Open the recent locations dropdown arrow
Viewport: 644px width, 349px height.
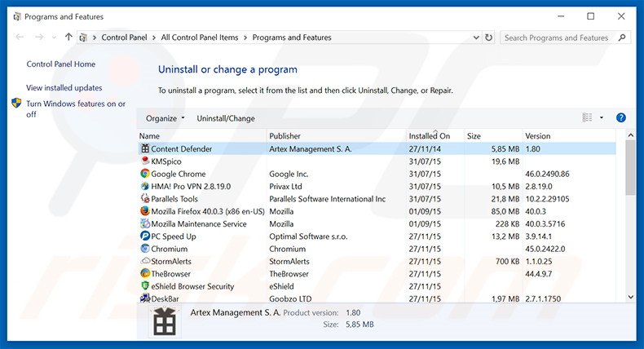pyautogui.click(x=54, y=38)
